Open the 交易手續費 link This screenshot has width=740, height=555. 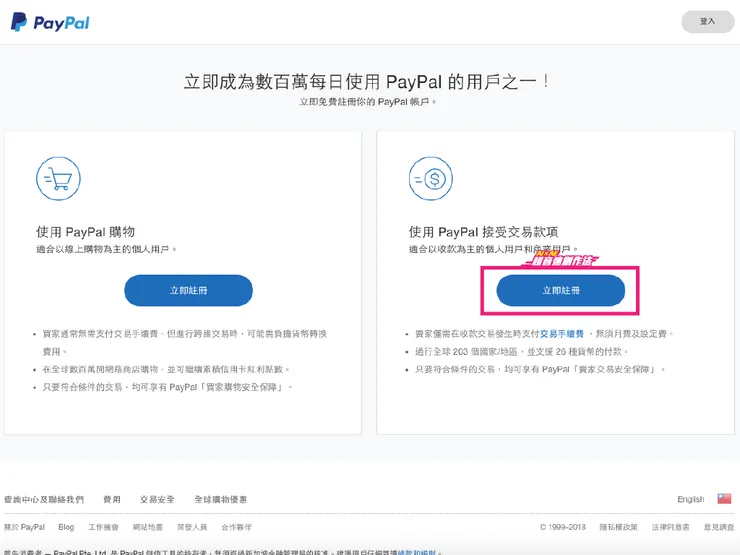click(562, 334)
